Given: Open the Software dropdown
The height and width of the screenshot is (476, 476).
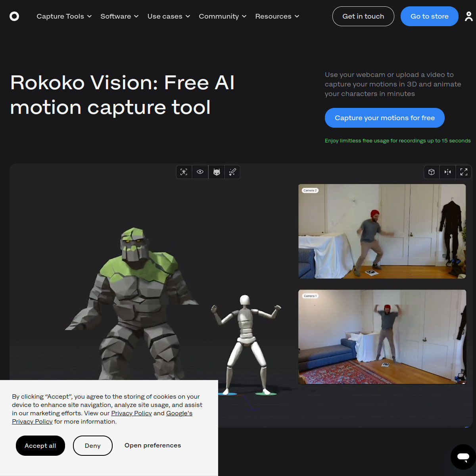Looking at the screenshot, I should click(x=119, y=16).
